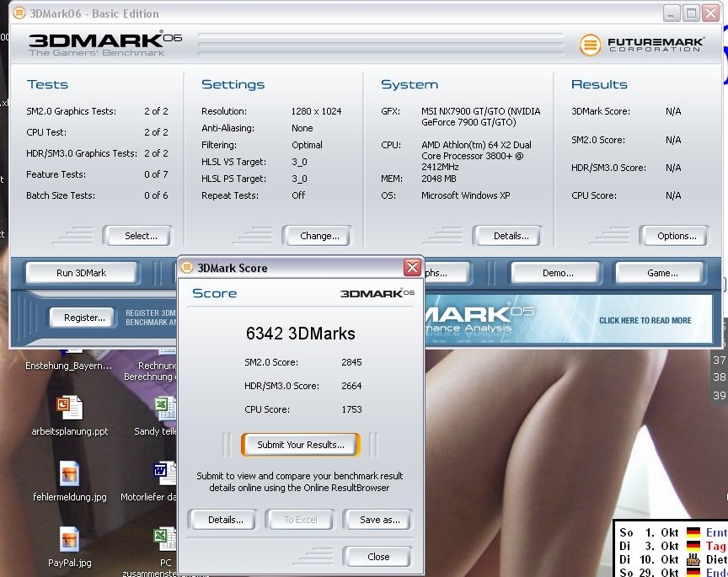Maximize the 3DMark06 window
The image size is (728, 577).
[691, 13]
